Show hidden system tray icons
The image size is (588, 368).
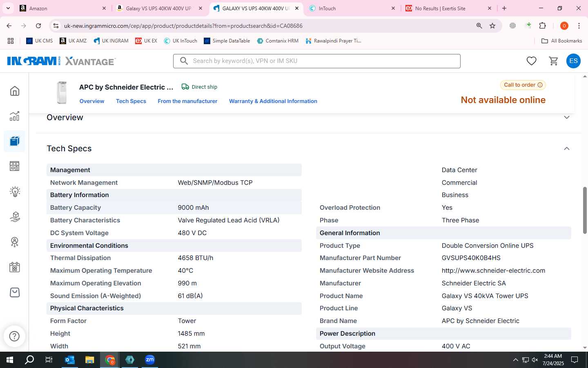coord(515,360)
